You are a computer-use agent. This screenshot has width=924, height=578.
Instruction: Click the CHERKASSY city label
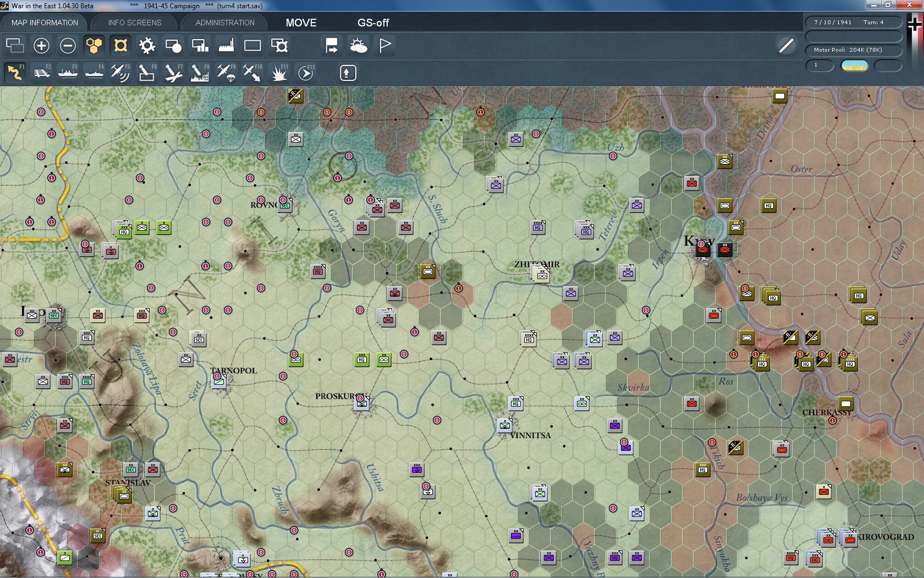coord(827,412)
